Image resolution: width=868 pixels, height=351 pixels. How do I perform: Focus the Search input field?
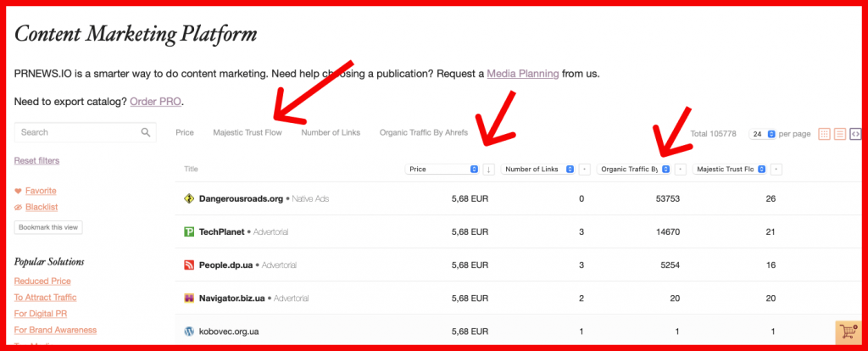(x=86, y=132)
